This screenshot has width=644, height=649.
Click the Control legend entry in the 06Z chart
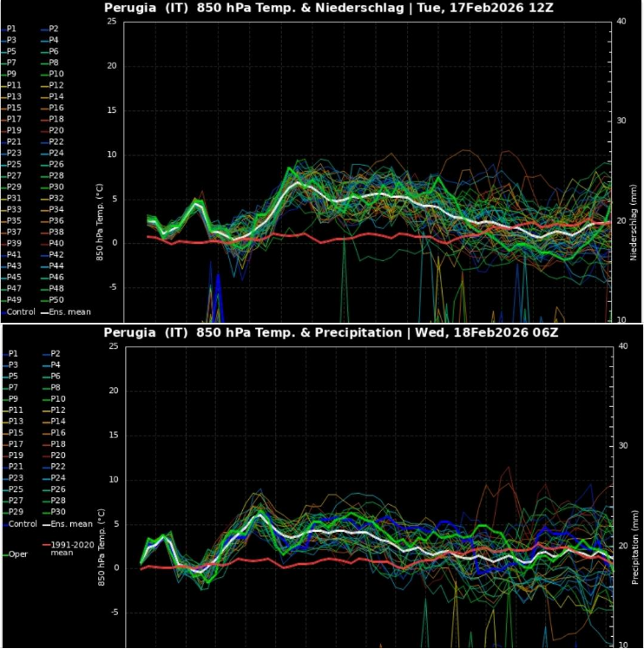coord(22,523)
